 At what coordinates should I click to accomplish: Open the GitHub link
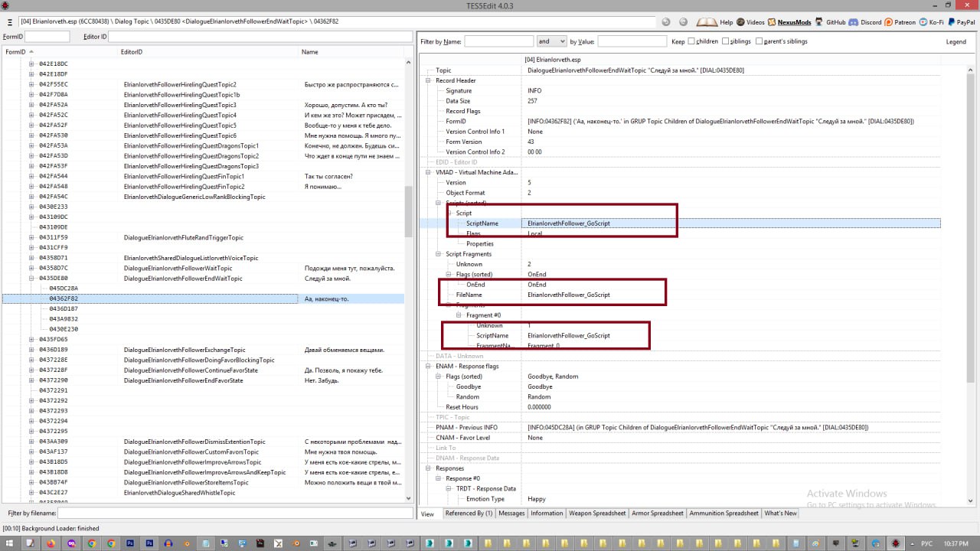coord(829,22)
